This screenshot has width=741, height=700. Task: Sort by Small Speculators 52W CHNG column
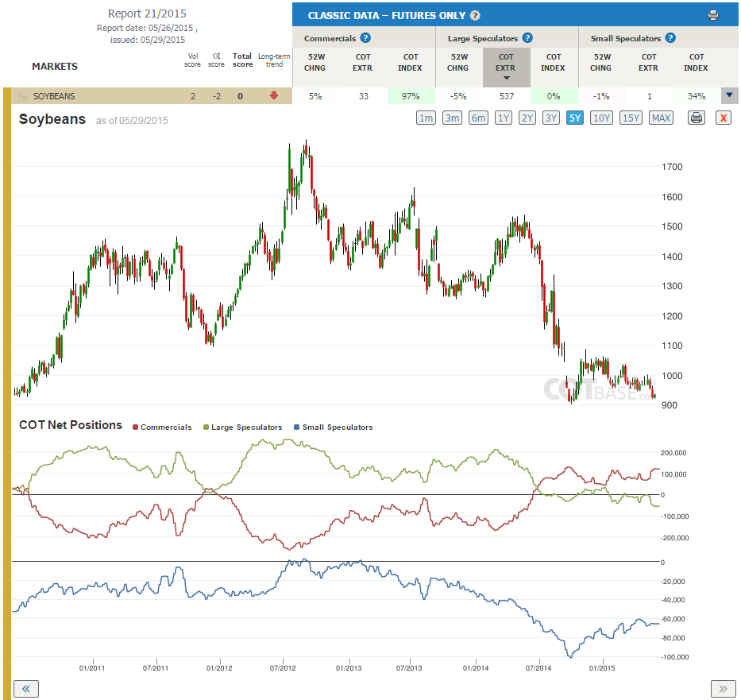tap(601, 63)
